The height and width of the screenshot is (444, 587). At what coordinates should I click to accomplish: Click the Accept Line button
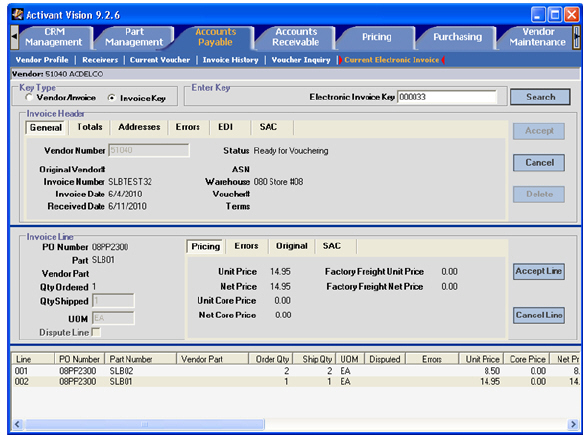tap(539, 271)
